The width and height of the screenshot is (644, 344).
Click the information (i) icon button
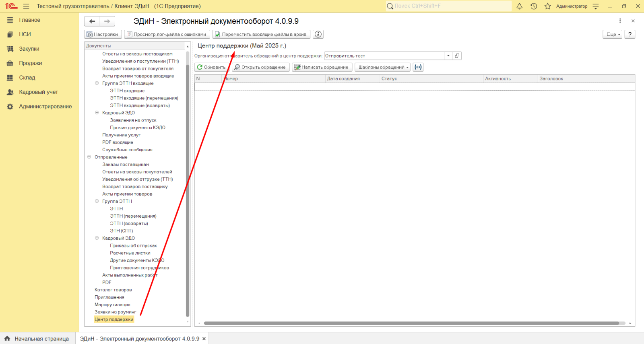pyautogui.click(x=318, y=34)
